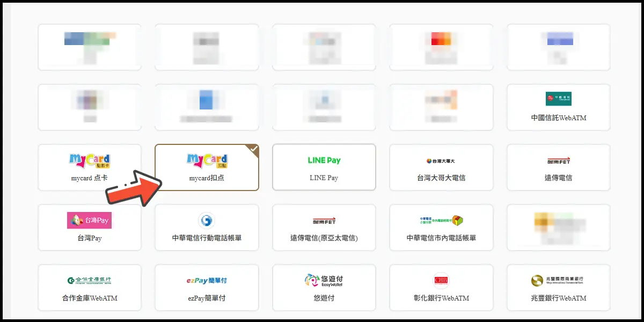Choose 遠傳電信(原亞太電信) payment
Viewport: 644px width, 322px height.
(x=324, y=228)
